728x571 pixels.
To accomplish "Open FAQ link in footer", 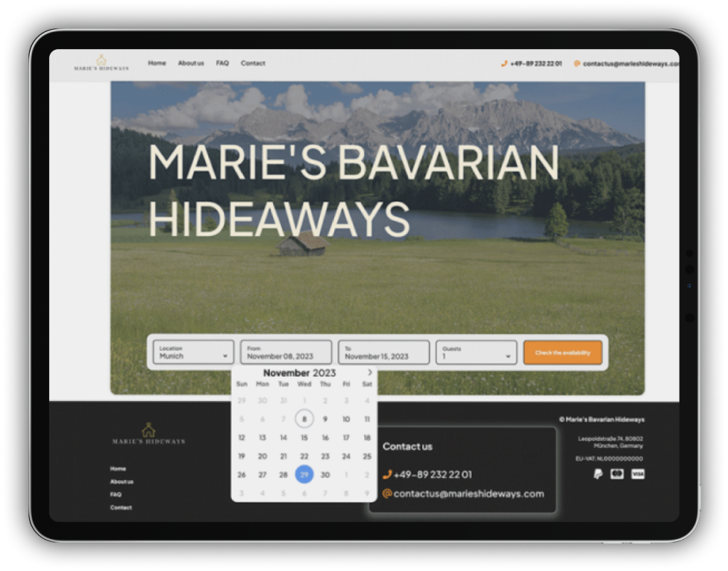I will 116,494.
